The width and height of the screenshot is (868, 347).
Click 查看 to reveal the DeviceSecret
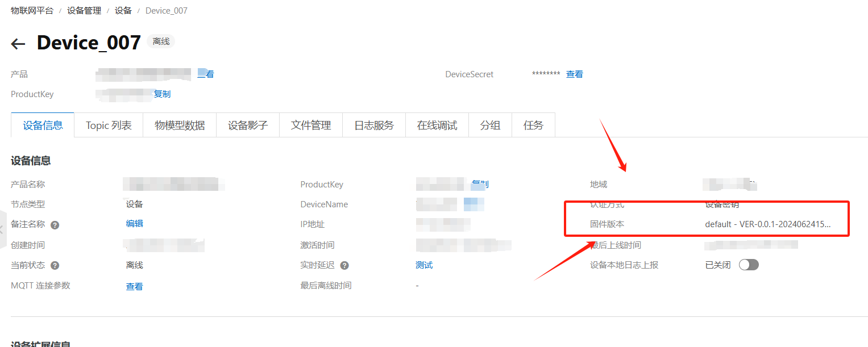pos(574,74)
